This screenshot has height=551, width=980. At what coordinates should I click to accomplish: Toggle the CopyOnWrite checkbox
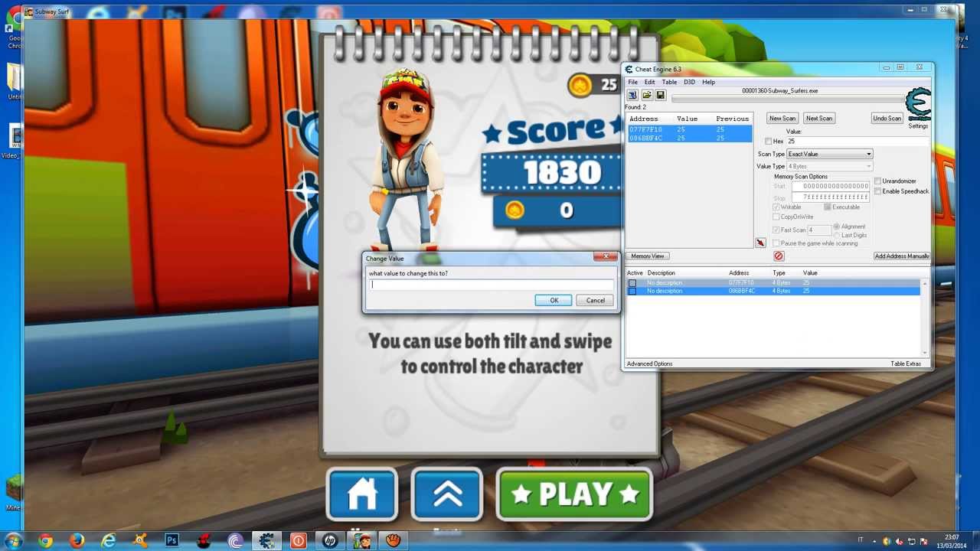click(x=776, y=217)
